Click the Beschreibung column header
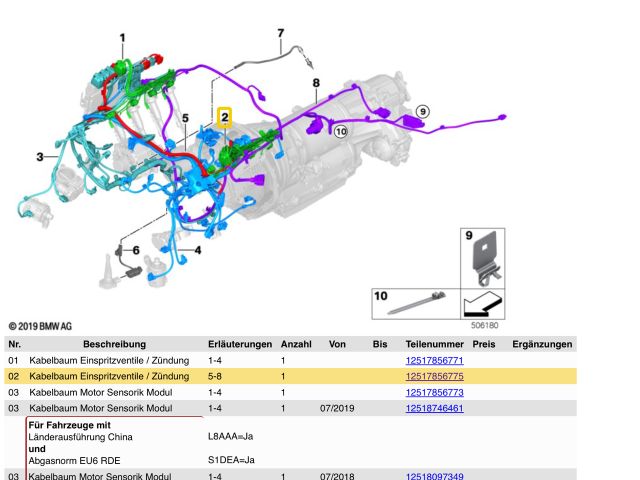The width and height of the screenshot is (640, 480). click(x=114, y=344)
